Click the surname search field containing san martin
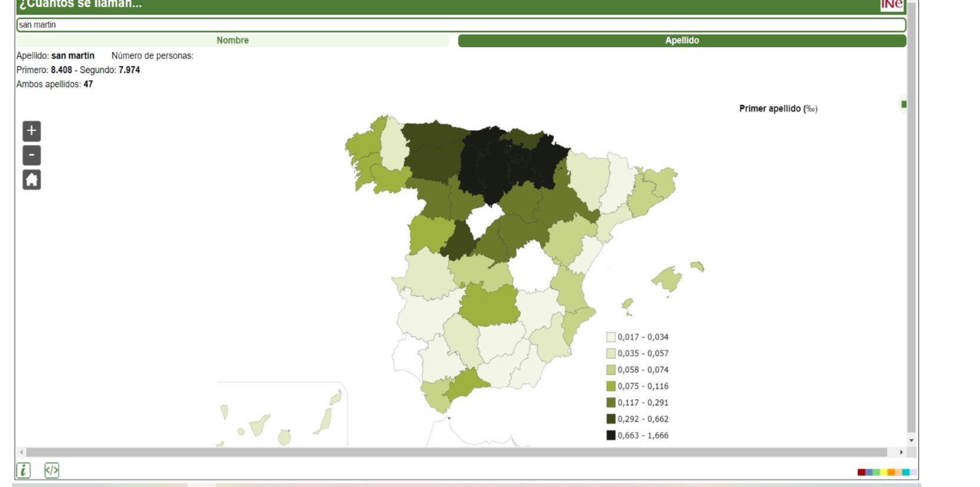 [461, 25]
